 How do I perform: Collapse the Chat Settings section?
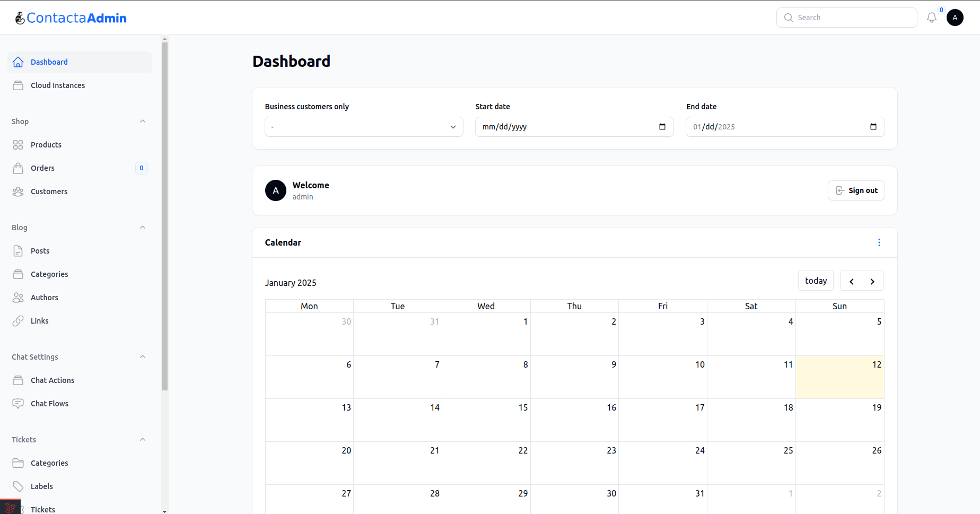click(x=142, y=357)
